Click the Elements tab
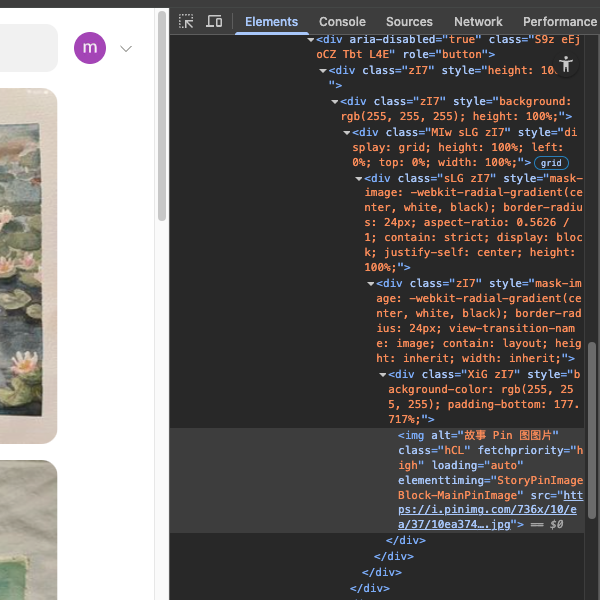This screenshot has width=600, height=600. [x=271, y=21]
